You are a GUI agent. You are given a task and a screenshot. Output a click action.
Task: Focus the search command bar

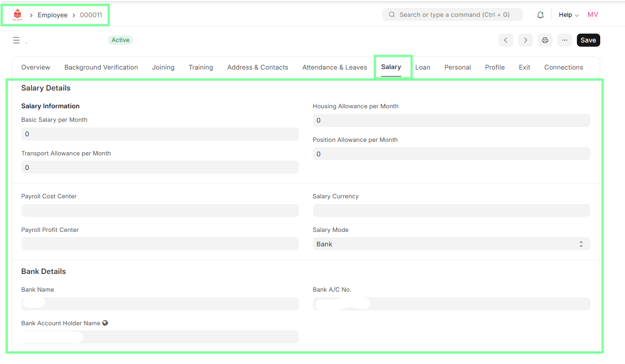click(452, 15)
